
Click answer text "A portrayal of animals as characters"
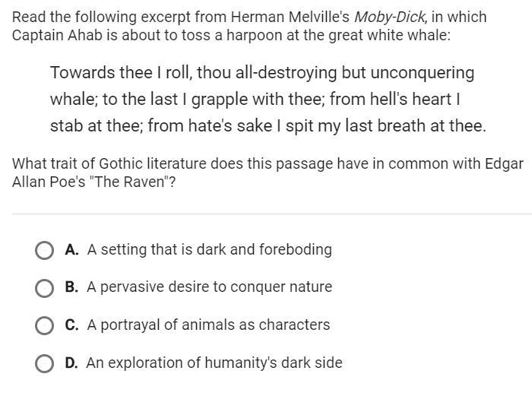coord(208,325)
